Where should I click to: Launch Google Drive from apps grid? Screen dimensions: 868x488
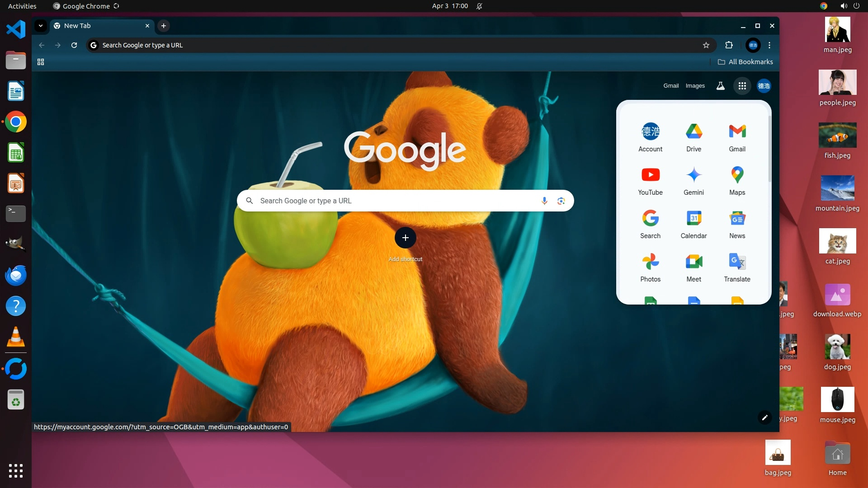(x=693, y=136)
